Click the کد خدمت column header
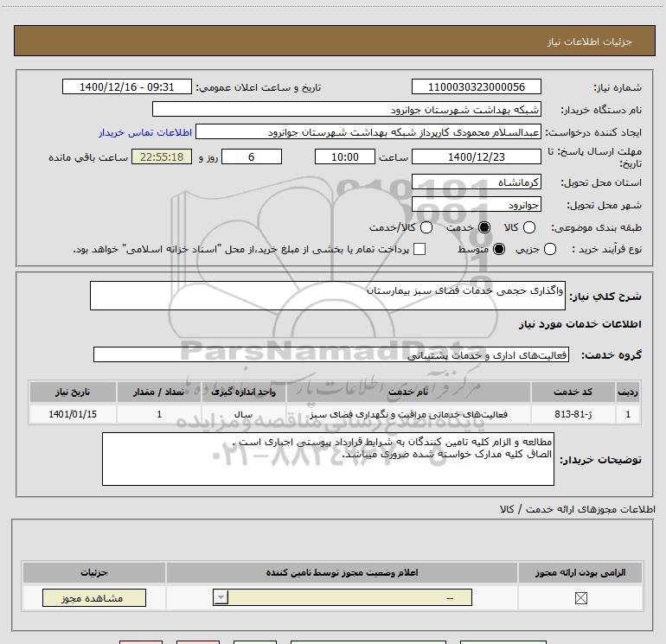 (573, 392)
